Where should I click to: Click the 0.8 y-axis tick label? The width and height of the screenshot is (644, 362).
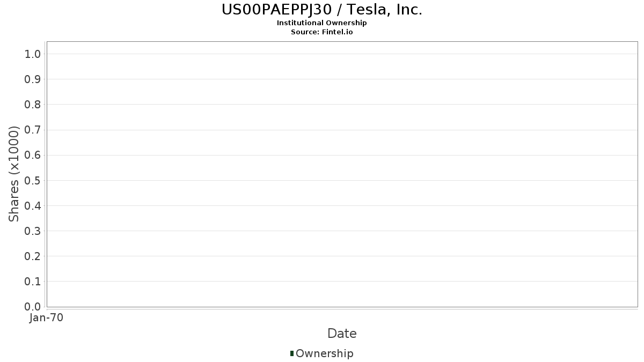tap(33, 105)
